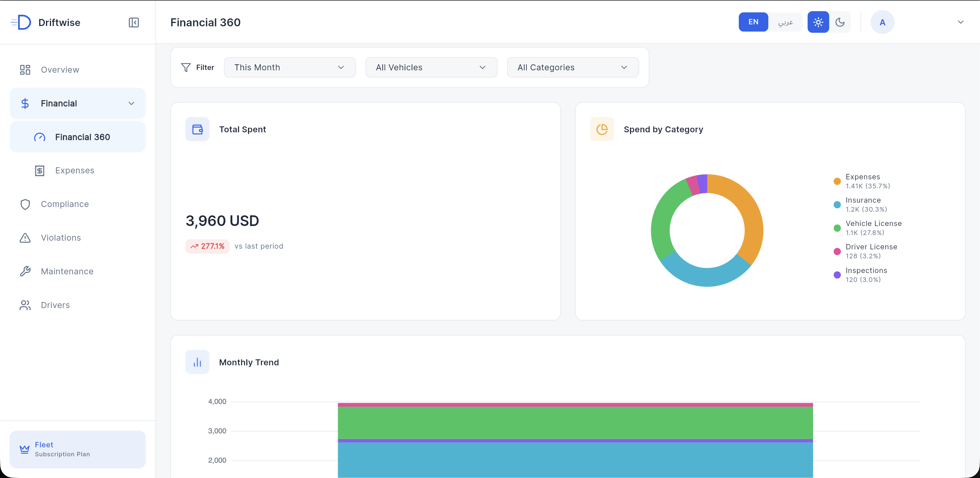Switch to the Financial 360 page
The width and height of the screenshot is (980, 478).
[x=82, y=137]
